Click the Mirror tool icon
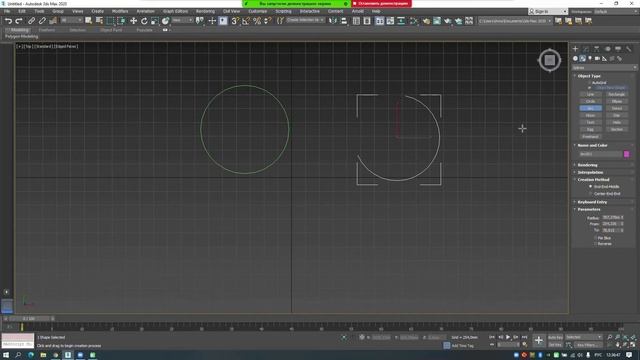Screen dimensions: 640x360 pos(333,21)
